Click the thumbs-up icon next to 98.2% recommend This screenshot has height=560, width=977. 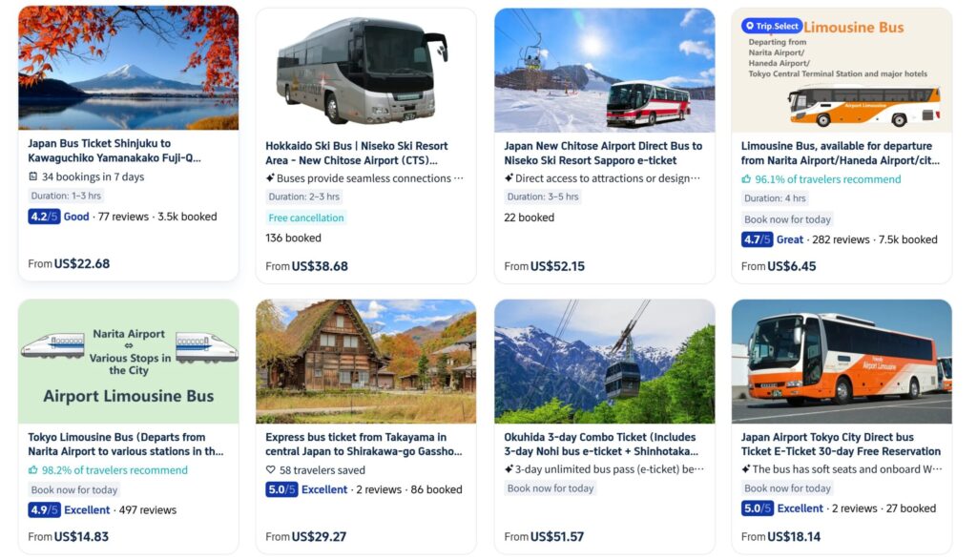[33, 470]
